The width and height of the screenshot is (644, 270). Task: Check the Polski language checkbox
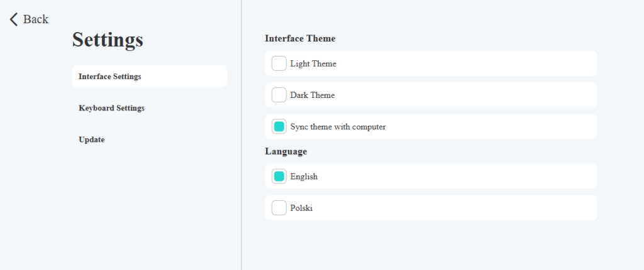coord(279,208)
